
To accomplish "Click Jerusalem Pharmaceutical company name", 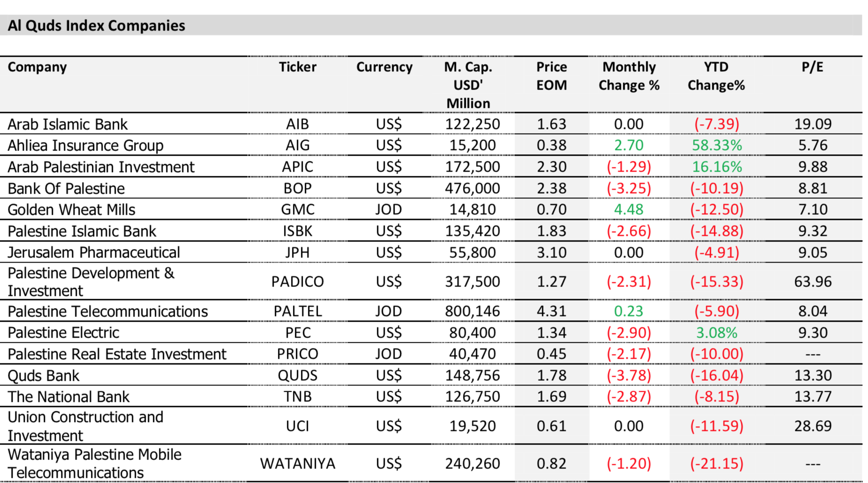I will [94, 253].
